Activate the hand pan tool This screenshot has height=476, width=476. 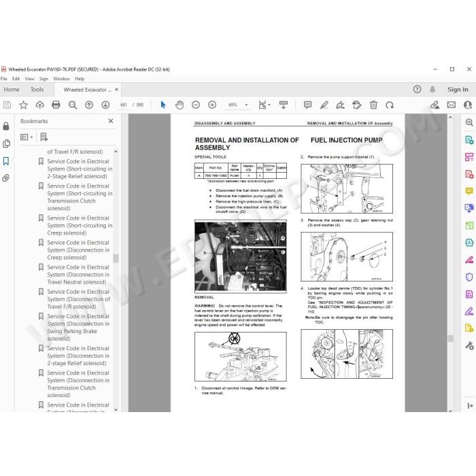point(180,105)
